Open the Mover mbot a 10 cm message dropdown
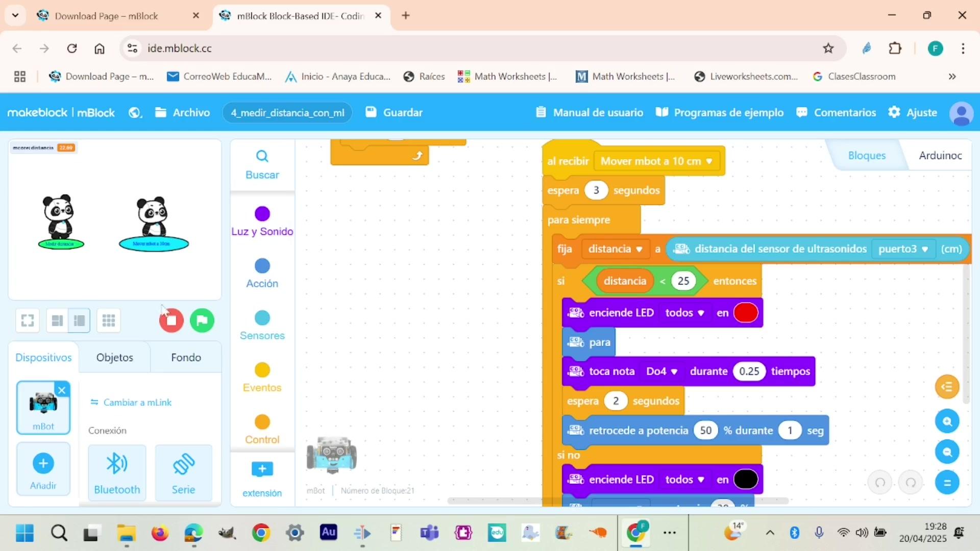The width and height of the screenshot is (980, 551). coord(656,161)
